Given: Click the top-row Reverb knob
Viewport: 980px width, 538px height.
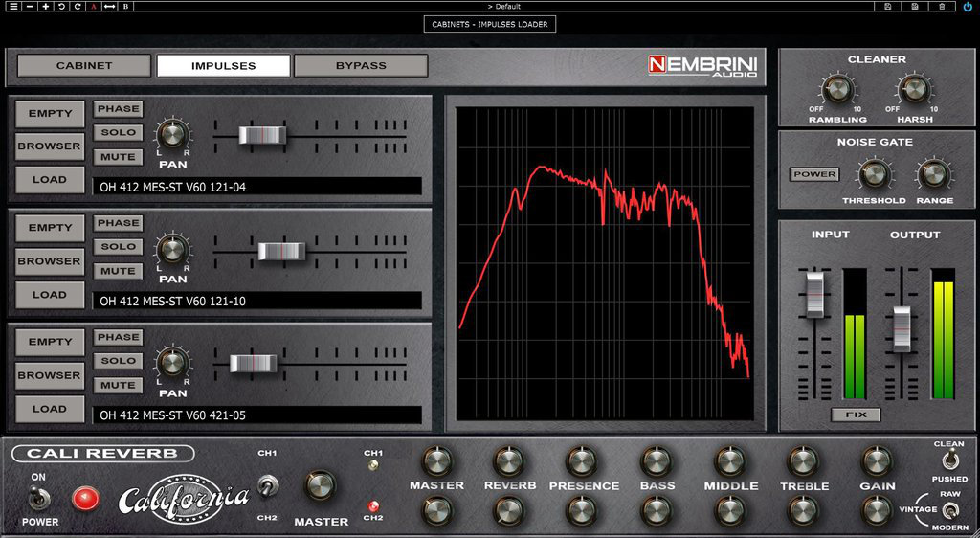Looking at the screenshot, I should tap(509, 461).
